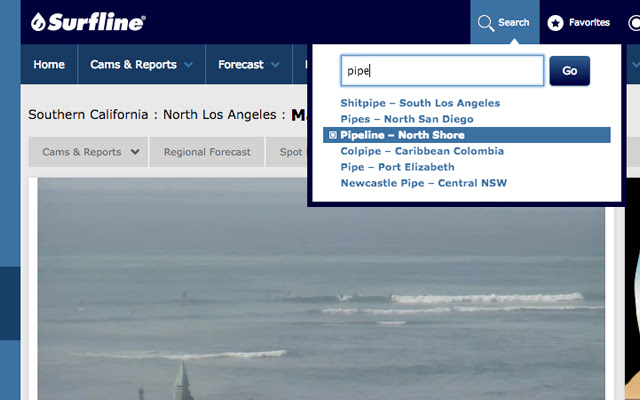Image resolution: width=640 pixels, height=400 pixels.
Task: Click the Surfline logo
Action: coord(88,22)
